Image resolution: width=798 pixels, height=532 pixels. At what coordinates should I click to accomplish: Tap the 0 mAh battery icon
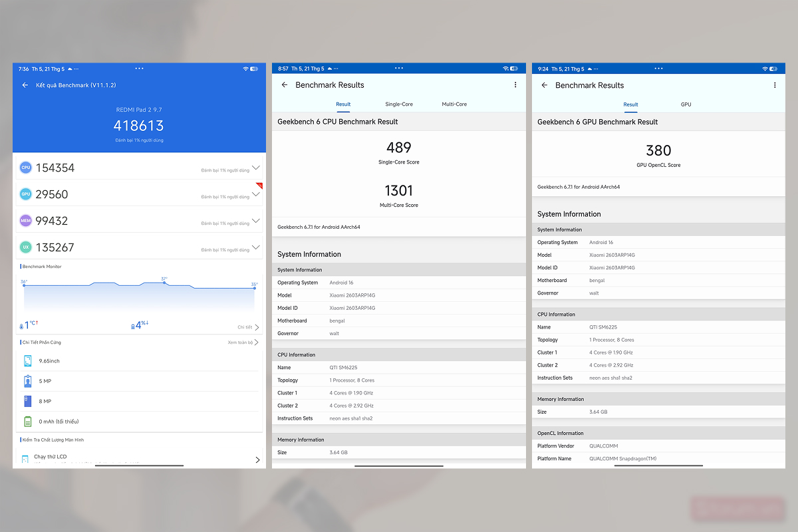click(x=28, y=421)
